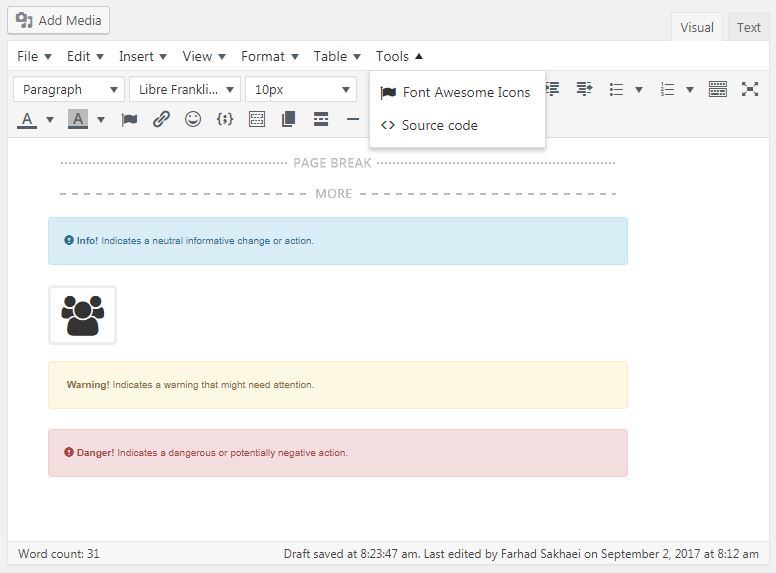The height and width of the screenshot is (573, 776).
Task: Click the blue Info alert box
Action: [x=338, y=241]
